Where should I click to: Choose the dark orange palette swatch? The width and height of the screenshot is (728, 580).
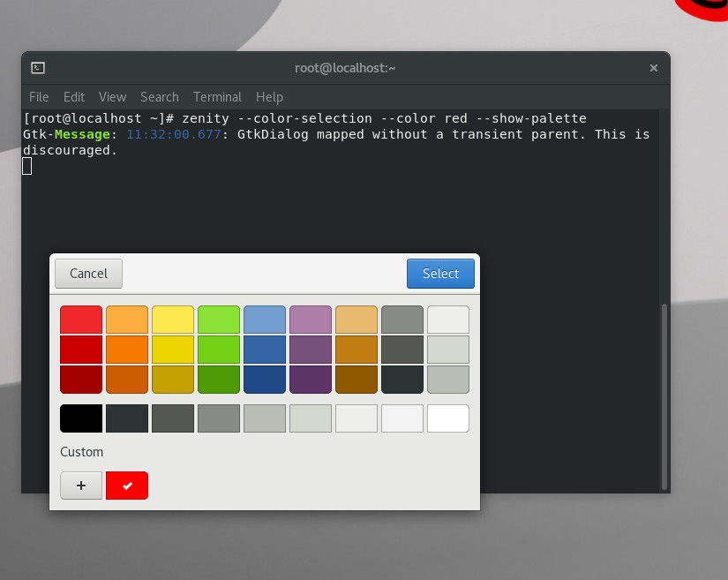coord(127,380)
